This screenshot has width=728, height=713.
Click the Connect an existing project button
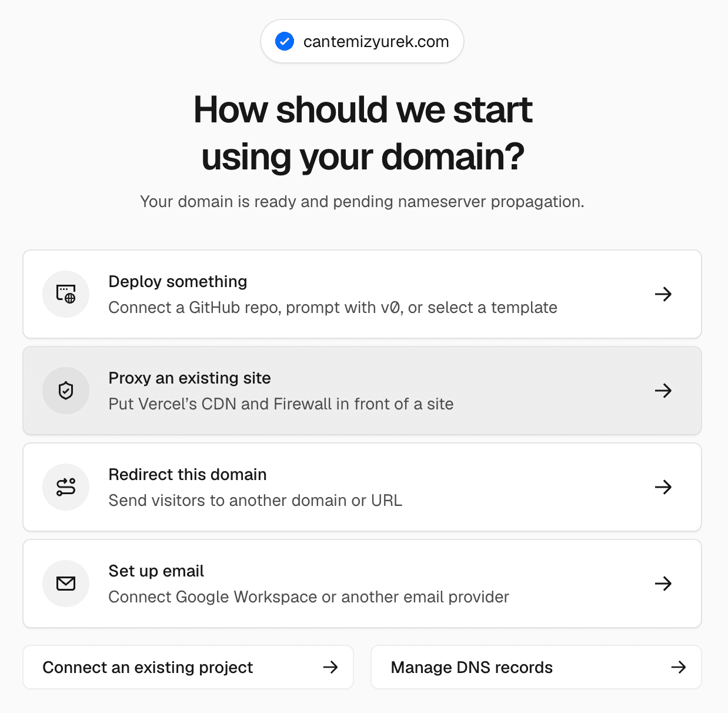[188, 667]
